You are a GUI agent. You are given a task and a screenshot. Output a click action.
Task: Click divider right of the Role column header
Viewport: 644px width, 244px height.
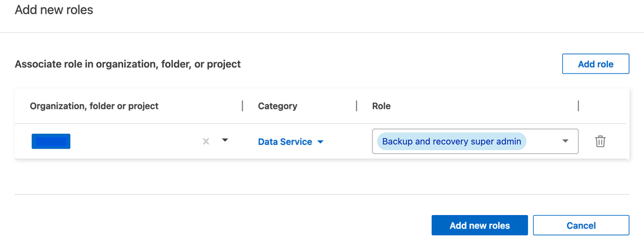(x=578, y=106)
